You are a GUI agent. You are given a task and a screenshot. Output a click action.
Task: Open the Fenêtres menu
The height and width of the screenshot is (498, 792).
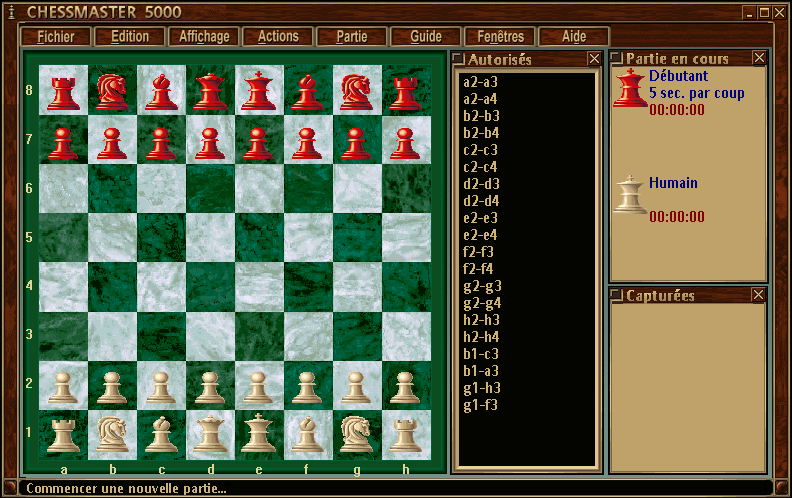click(500, 37)
